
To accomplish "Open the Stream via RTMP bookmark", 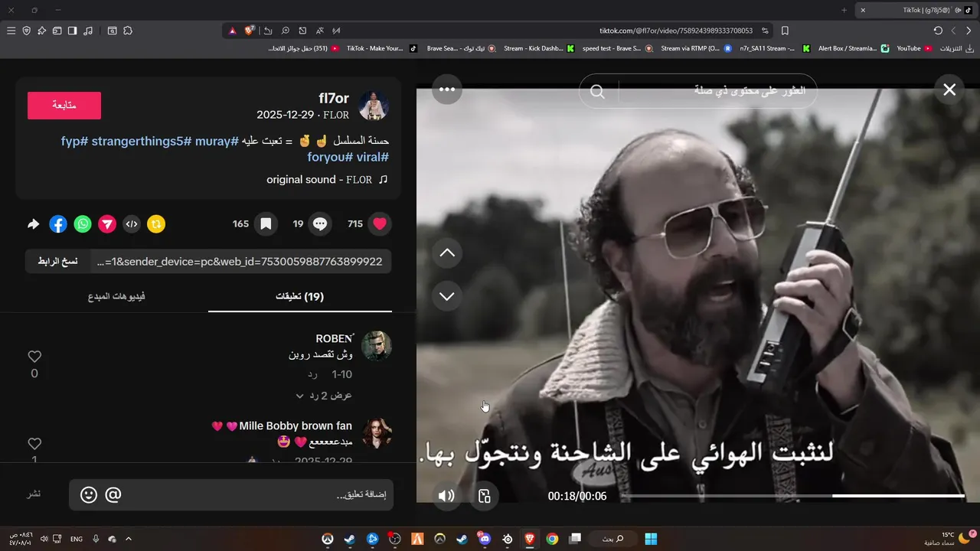I will pos(696,48).
